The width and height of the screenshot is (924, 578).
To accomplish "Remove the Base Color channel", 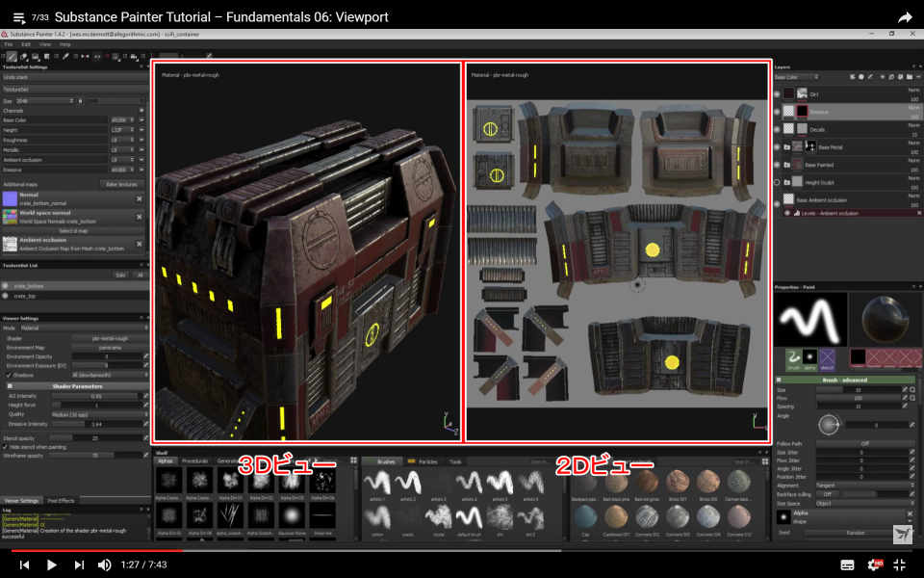I will click(x=141, y=119).
